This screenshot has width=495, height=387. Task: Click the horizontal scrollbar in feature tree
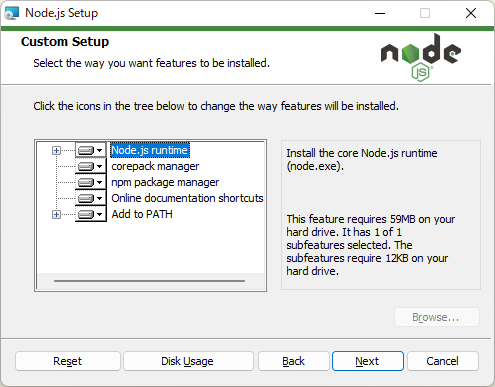[x=149, y=281]
